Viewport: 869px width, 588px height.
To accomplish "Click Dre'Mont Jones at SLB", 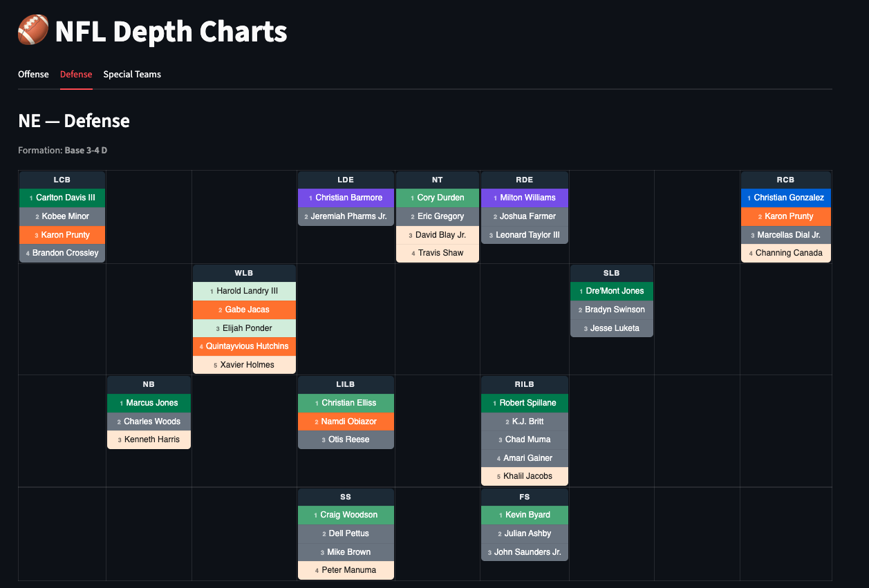I will [612, 291].
